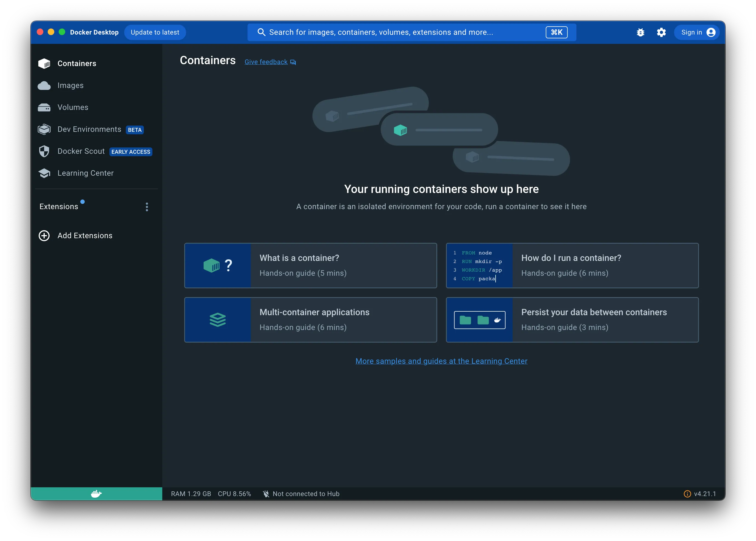756x541 pixels.
Task: Click the version info icon beside v4.21.1
Action: point(687,494)
